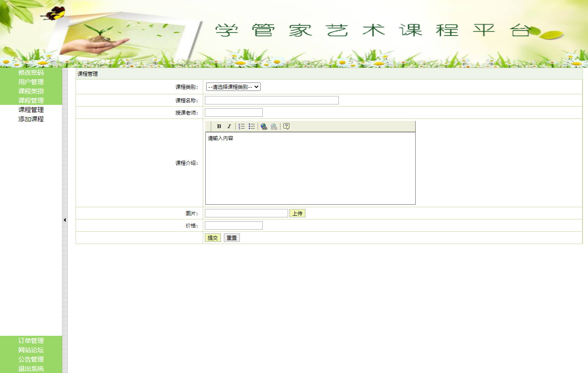Image resolution: width=588 pixels, height=373 pixels.
Task: Open 网站论坛 in the sidebar
Action: click(x=30, y=350)
